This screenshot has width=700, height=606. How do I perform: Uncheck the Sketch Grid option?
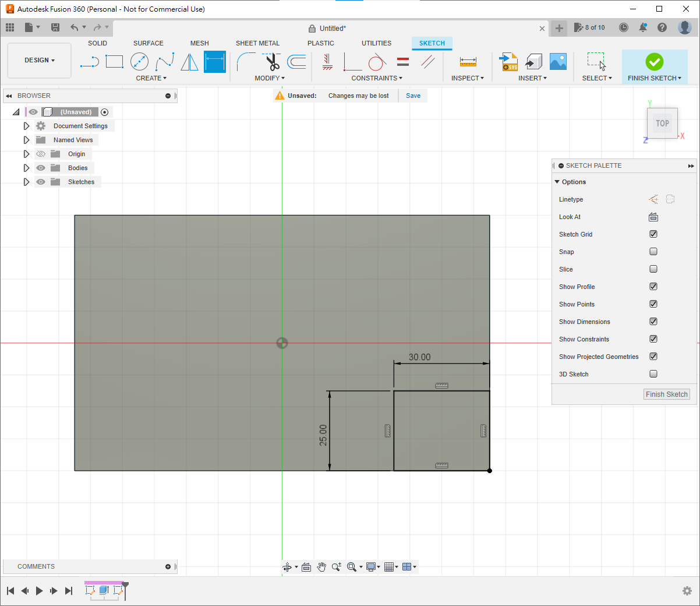653,234
